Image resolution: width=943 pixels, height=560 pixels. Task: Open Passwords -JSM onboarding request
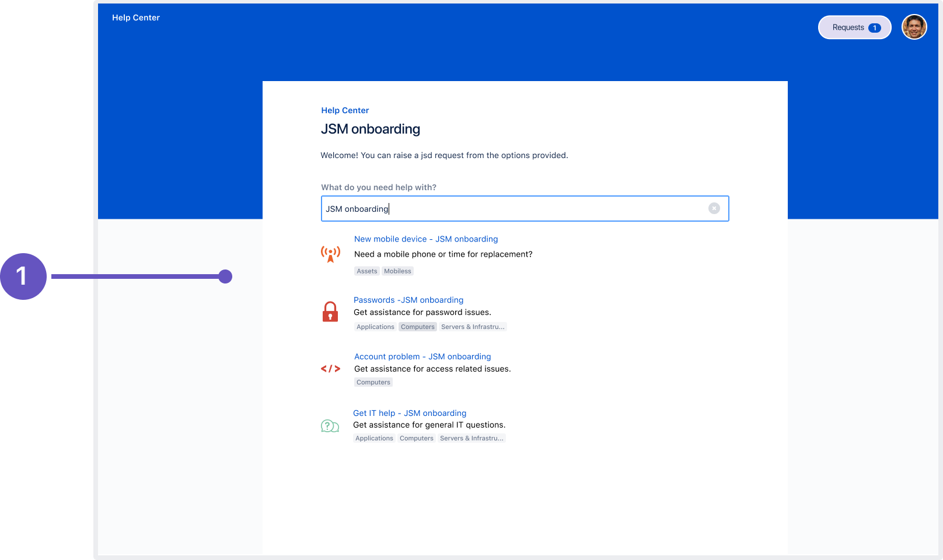point(408,300)
